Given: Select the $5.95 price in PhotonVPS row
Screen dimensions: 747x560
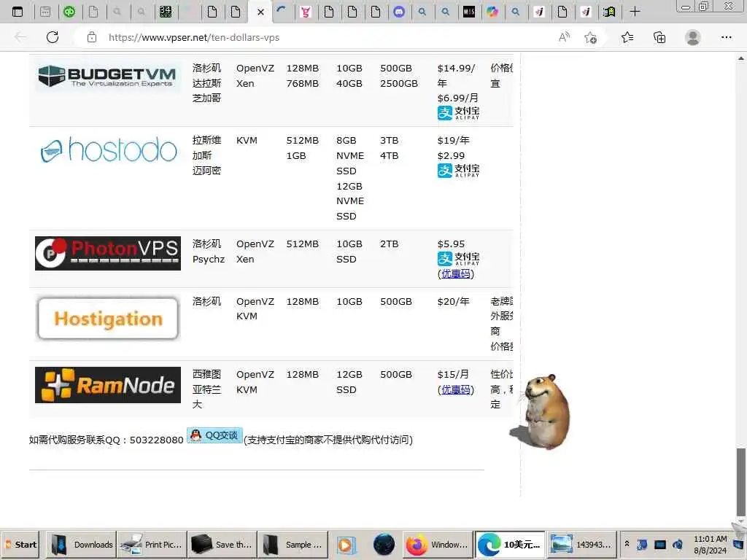Looking at the screenshot, I should pos(451,244).
